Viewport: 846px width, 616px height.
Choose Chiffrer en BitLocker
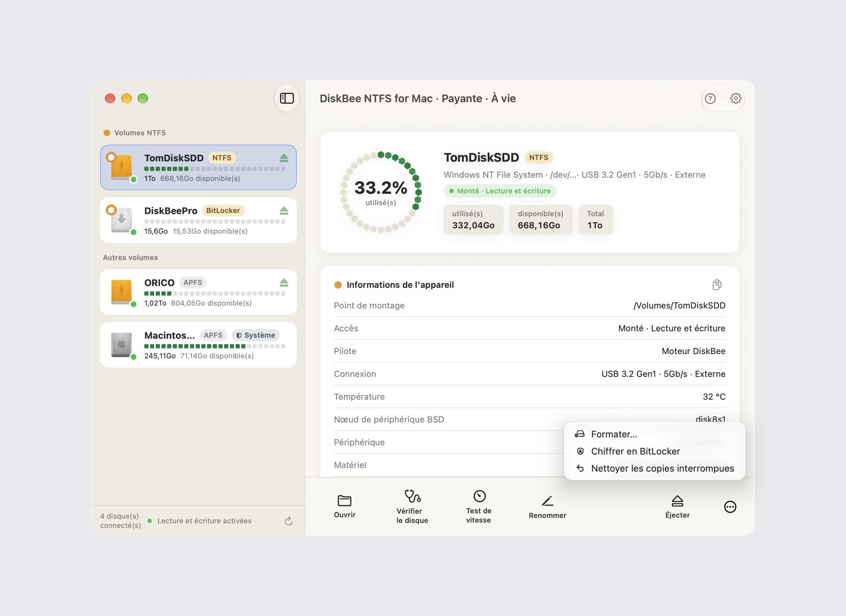654,452
